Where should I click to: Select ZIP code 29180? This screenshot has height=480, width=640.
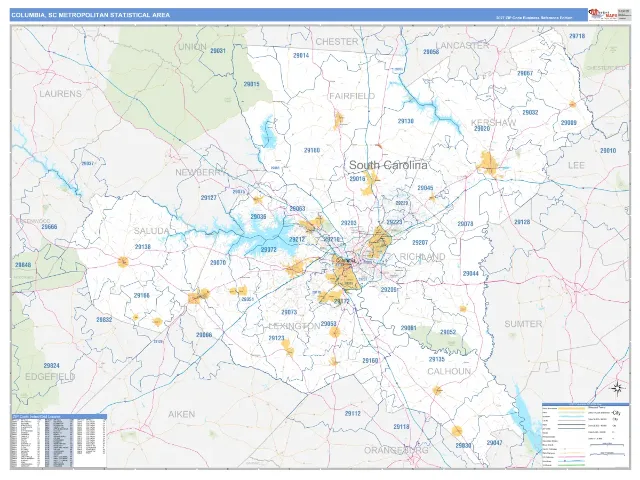tap(312, 151)
